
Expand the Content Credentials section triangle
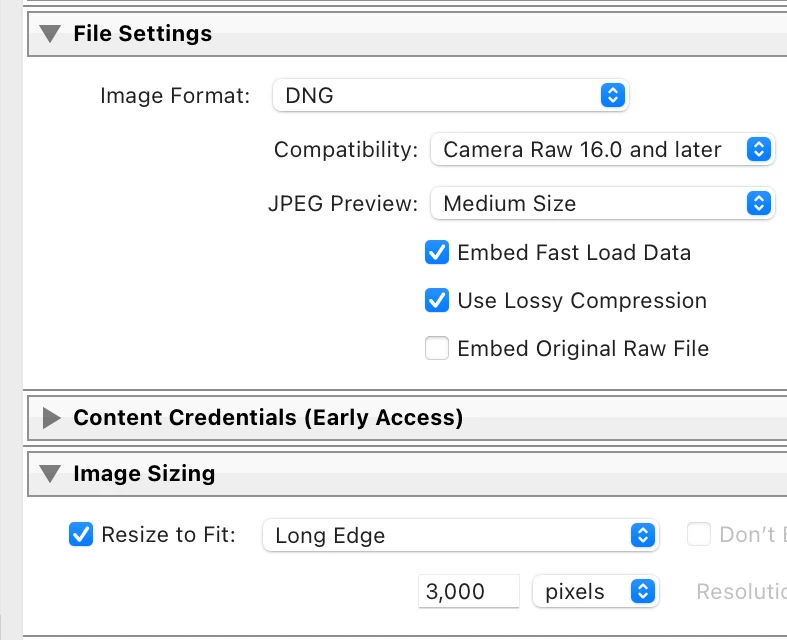click(51, 418)
